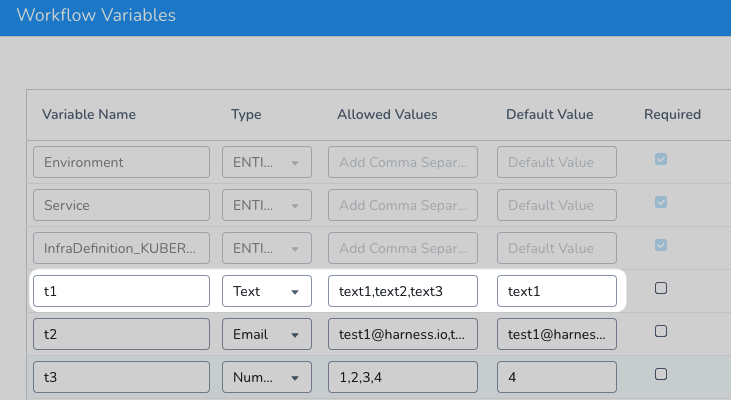
Task: Click the default value field showing 4
Action: click(557, 377)
